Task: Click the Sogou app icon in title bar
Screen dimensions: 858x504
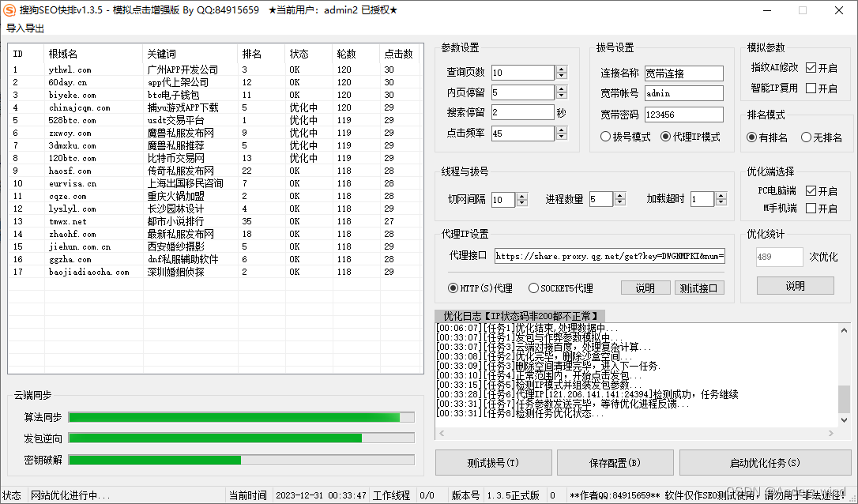Action: coord(10,10)
